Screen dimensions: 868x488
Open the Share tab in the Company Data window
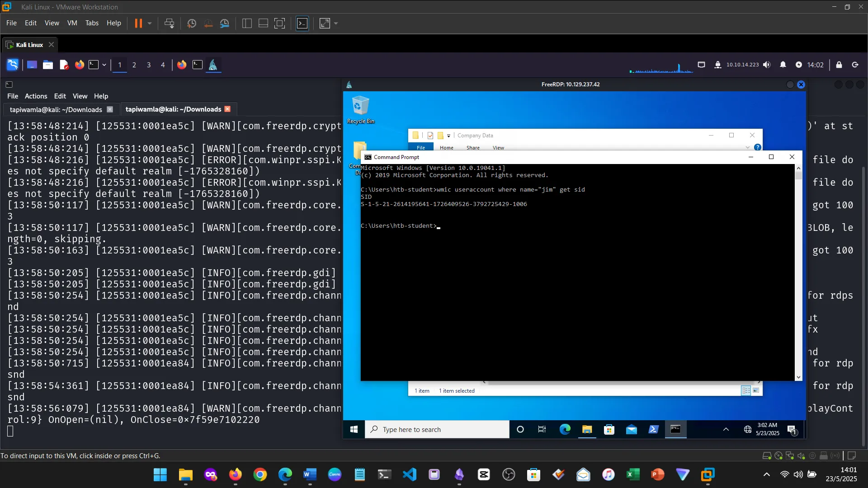[x=473, y=148]
